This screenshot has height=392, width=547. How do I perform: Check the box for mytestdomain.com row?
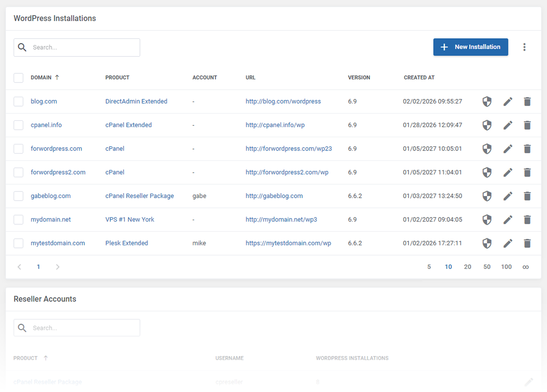click(18, 243)
